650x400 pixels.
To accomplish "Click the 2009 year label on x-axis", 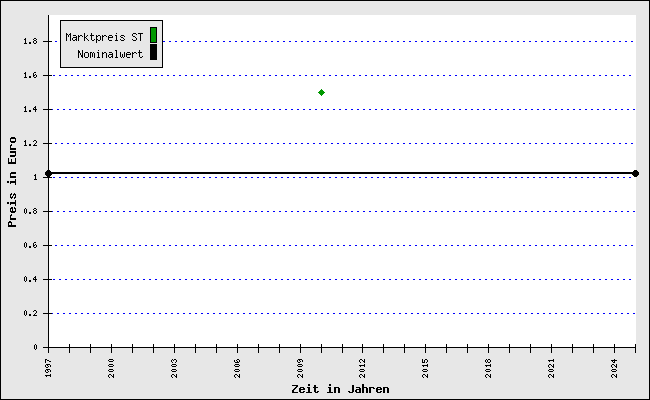I will (x=300, y=366).
